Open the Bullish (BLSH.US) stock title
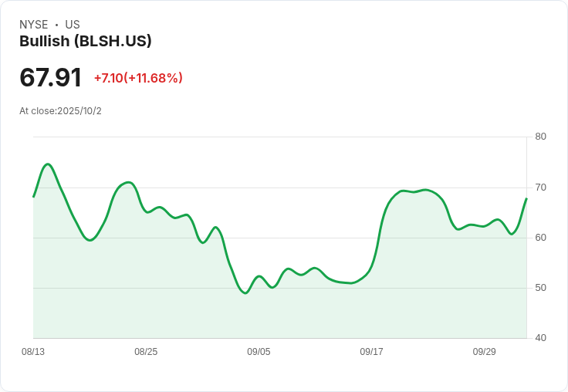This screenshot has width=568, height=392. [x=86, y=42]
